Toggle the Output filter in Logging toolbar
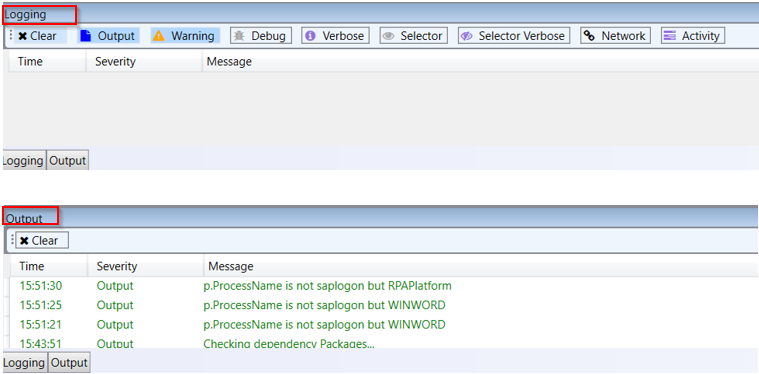Screen dimensions: 759x374 108,36
